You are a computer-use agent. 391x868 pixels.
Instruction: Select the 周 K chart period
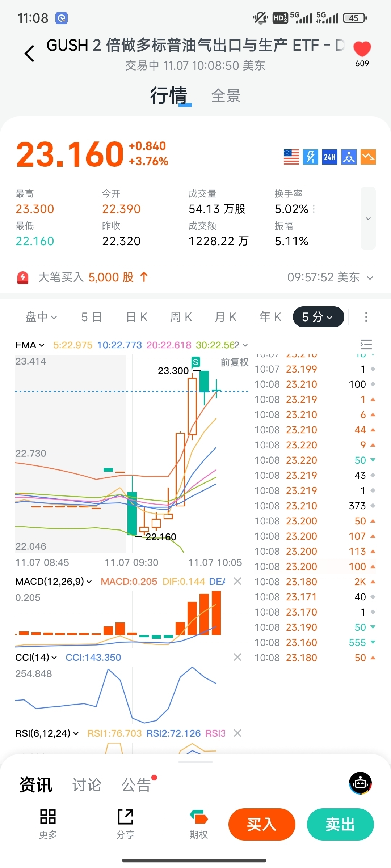(x=181, y=317)
